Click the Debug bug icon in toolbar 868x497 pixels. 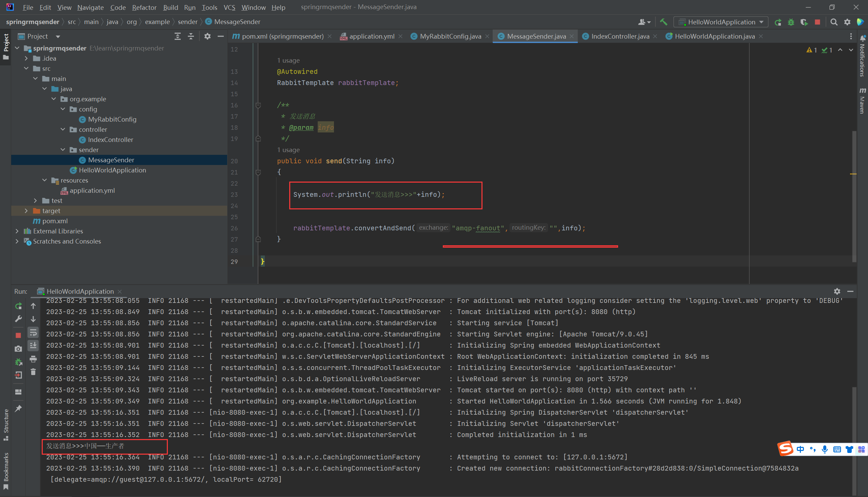coord(791,22)
